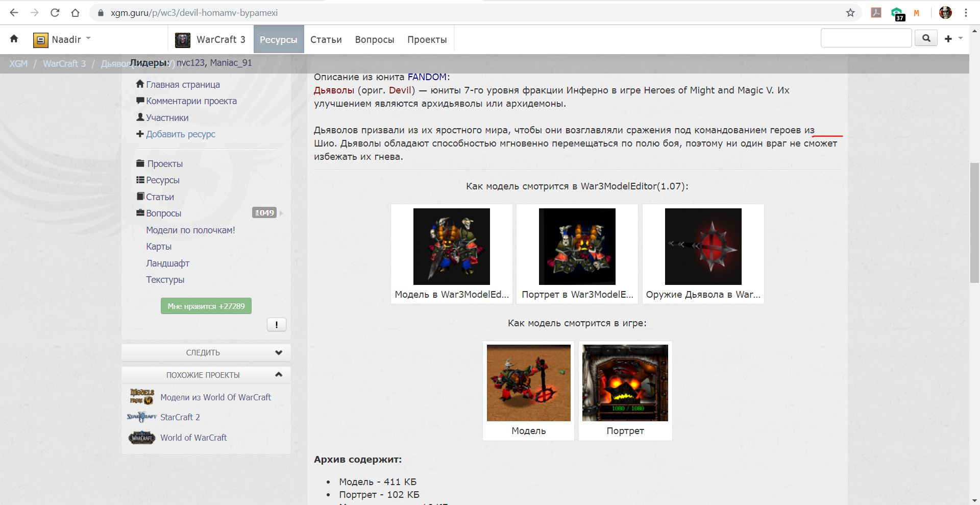Click the Мне нравится +27289 button
The height and width of the screenshot is (505, 980).
[x=206, y=306]
